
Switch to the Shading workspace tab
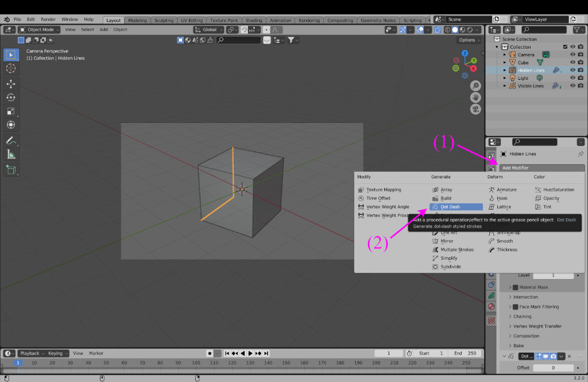click(254, 20)
